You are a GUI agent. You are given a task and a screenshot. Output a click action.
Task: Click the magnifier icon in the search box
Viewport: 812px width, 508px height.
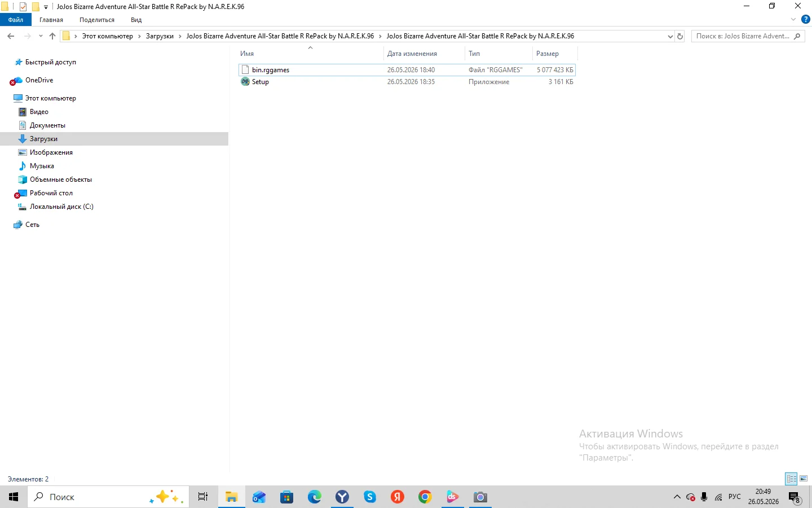click(x=797, y=36)
